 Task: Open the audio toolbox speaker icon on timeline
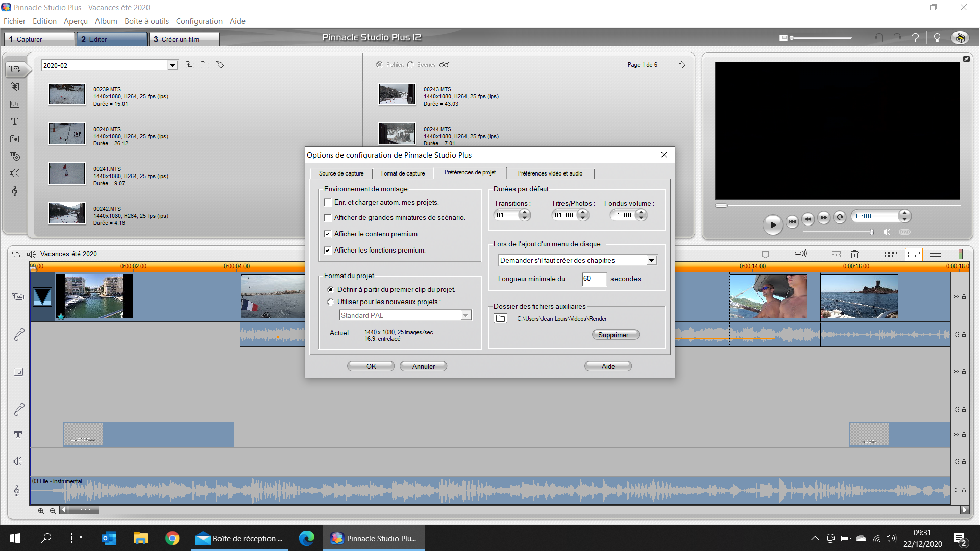pos(31,254)
